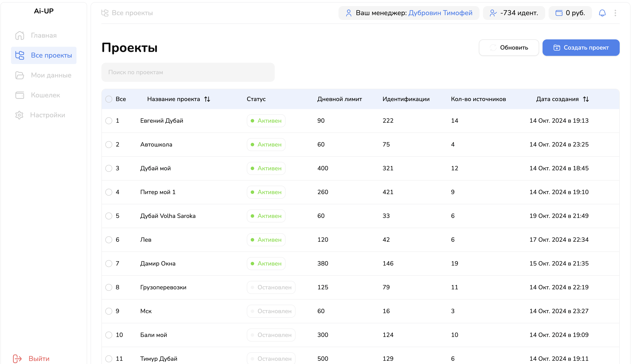Click the wallet icon showing 0 руб.

click(559, 13)
